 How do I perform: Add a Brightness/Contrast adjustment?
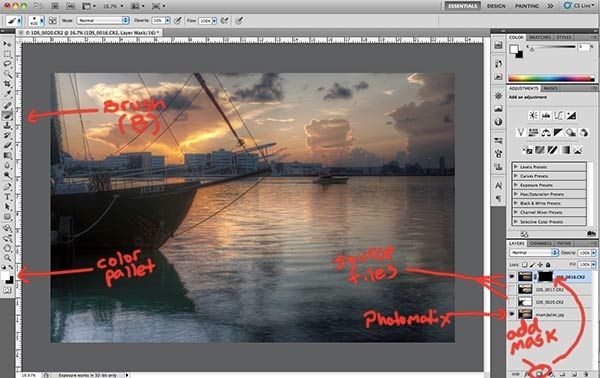(533, 115)
